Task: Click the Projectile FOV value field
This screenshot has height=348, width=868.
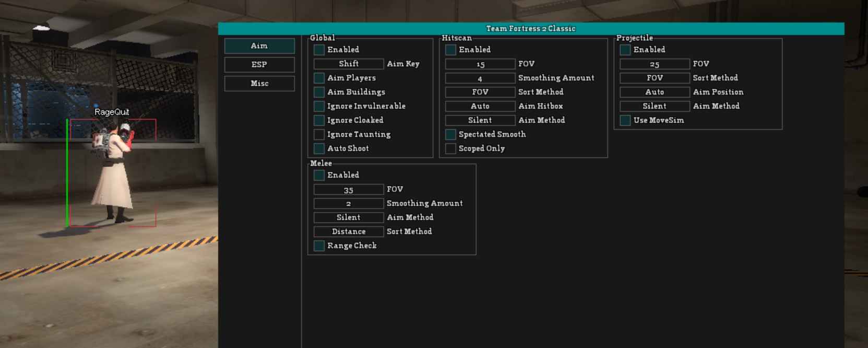Action: point(655,64)
